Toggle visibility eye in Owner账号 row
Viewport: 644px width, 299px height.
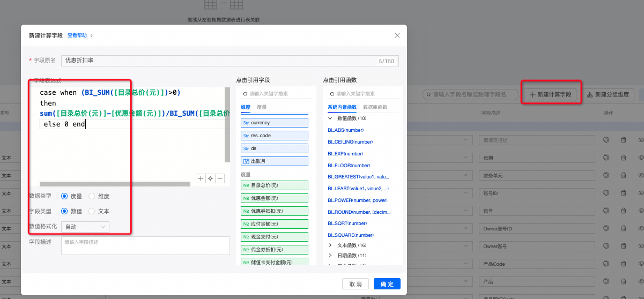click(640, 246)
